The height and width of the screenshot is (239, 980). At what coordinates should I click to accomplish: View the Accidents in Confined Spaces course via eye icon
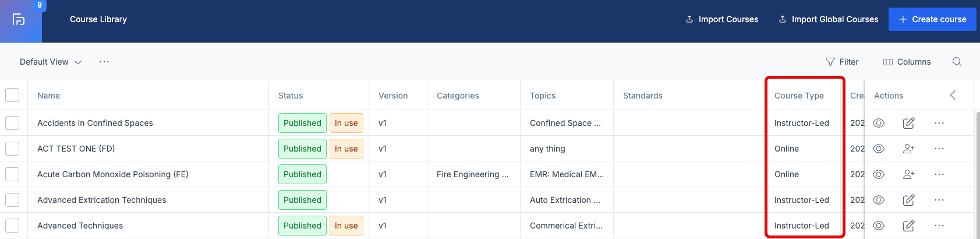click(x=879, y=123)
